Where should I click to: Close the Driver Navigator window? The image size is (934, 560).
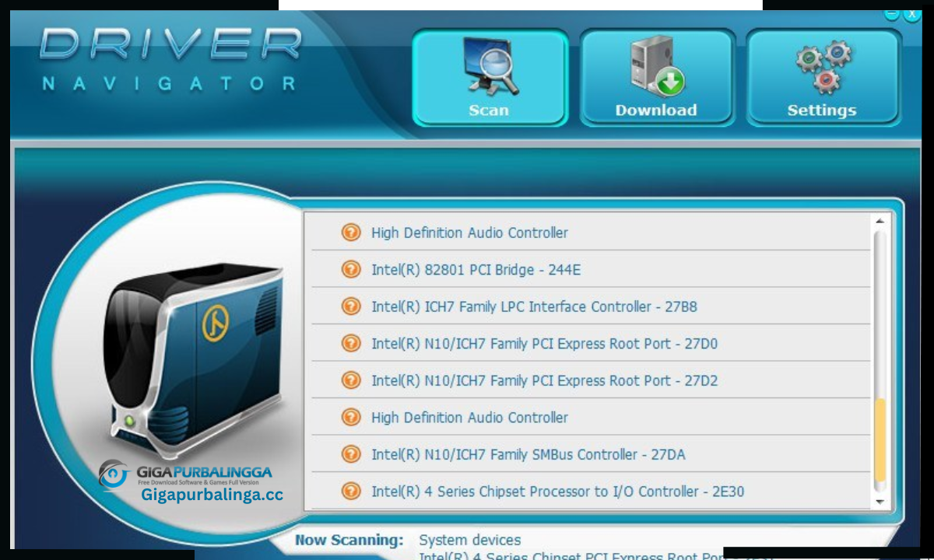(912, 15)
